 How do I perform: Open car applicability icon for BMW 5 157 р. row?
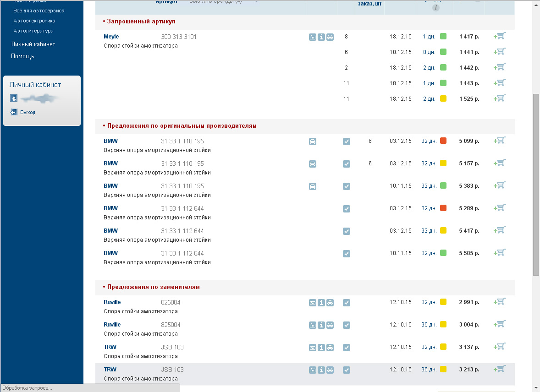coord(312,164)
